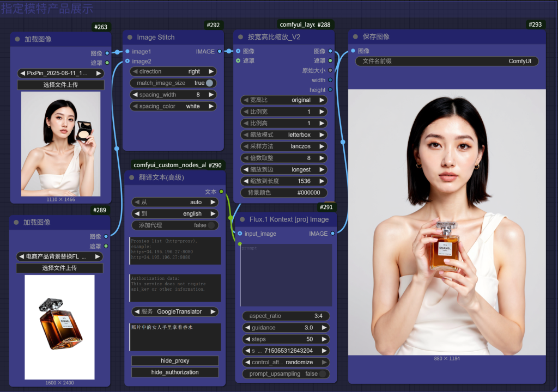Open the 服务 GoogleTranslator dropdown

(x=175, y=312)
